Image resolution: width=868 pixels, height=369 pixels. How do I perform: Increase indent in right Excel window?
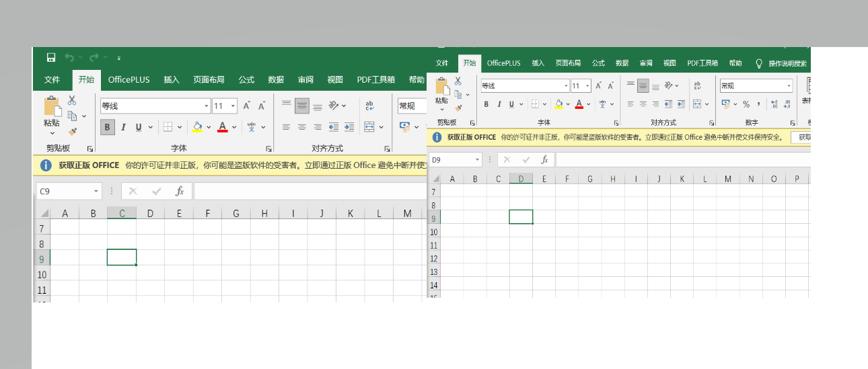(x=681, y=104)
